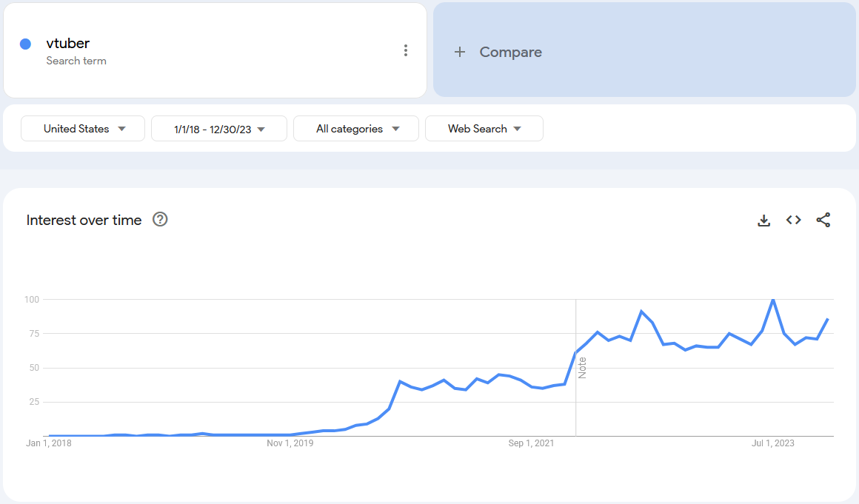Image resolution: width=859 pixels, height=504 pixels.
Task: Click the Jul 1, 2023 axis label
Action: click(x=772, y=443)
